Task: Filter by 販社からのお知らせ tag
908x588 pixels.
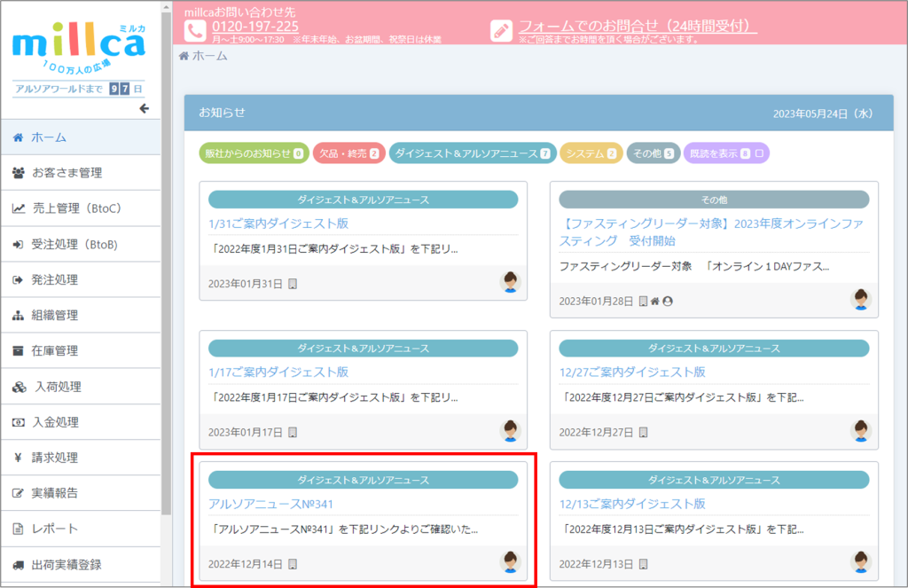Action: (254, 153)
